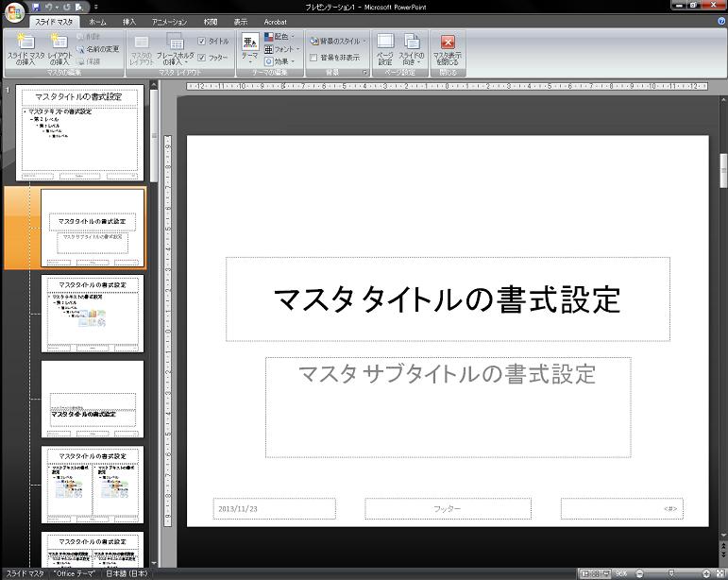The image size is (728, 580).
Task: Click the マスタ サブタイトルの書式設定 placeholder
Action: point(448,407)
